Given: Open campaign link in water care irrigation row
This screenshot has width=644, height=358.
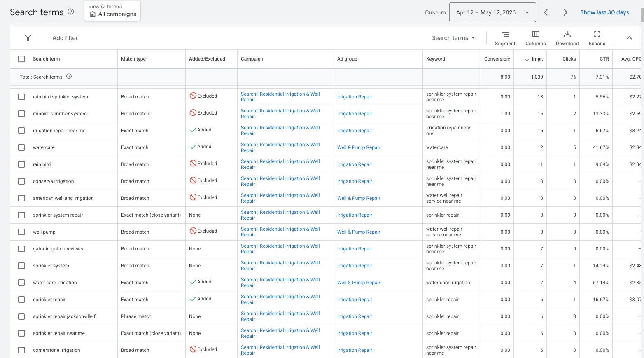Looking at the screenshot, I should click(280, 283).
